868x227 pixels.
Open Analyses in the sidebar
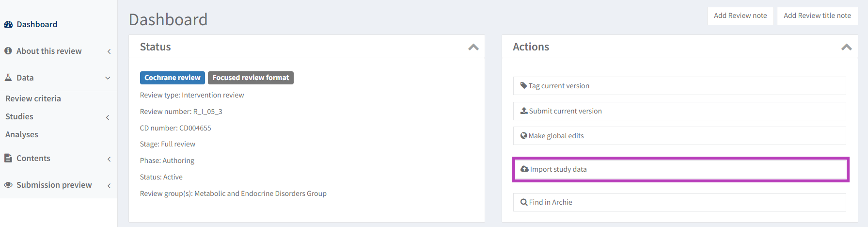point(22,134)
